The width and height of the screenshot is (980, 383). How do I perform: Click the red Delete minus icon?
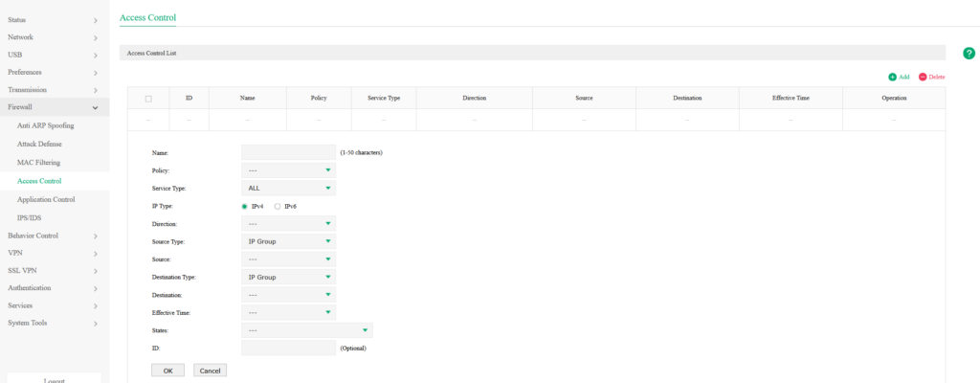point(923,77)
